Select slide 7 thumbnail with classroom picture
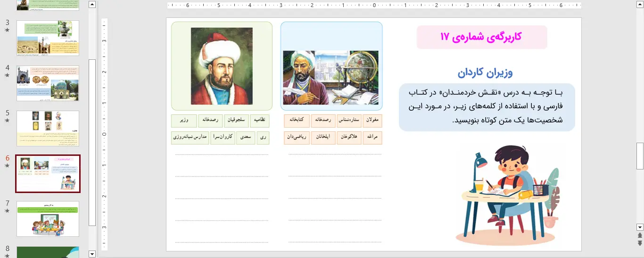Image resolution: width=644 pixels, height=258 pixels. 48,219
